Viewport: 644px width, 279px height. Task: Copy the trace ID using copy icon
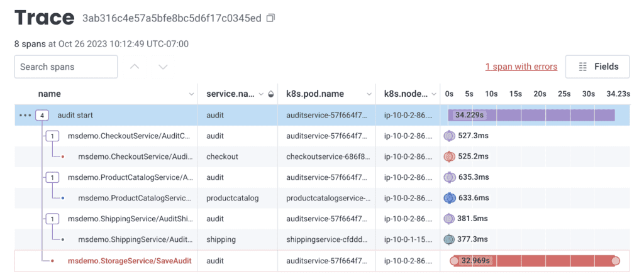pos(270,18)
